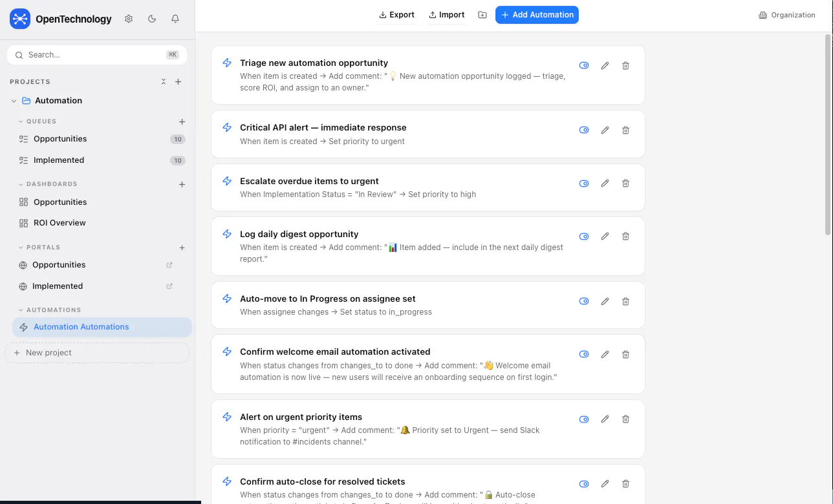833x504 pixels.
Task: Click Add Automation button
Action: coord(537,15)
